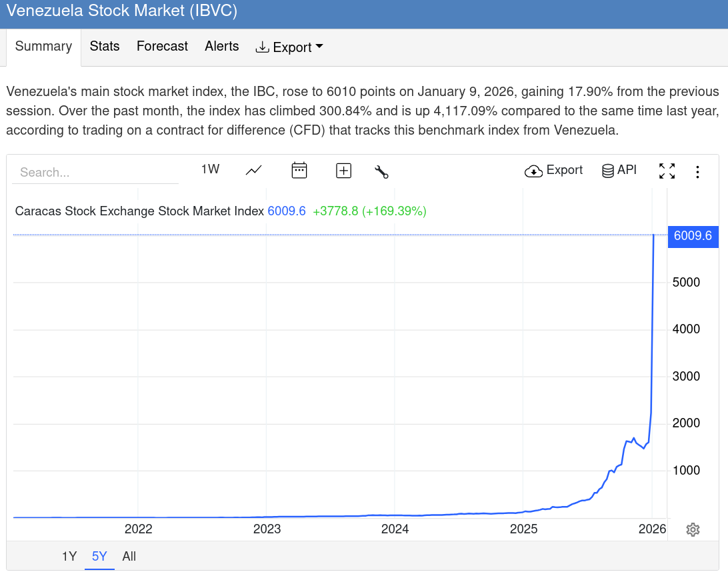Click the cloud Export button in chart toolbar
The height and width of the screenshot is (574, 728).
[553, 171]
